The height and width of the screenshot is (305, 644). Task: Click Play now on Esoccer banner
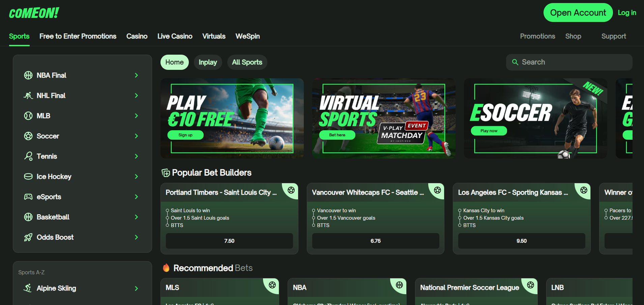click(489, 131)
